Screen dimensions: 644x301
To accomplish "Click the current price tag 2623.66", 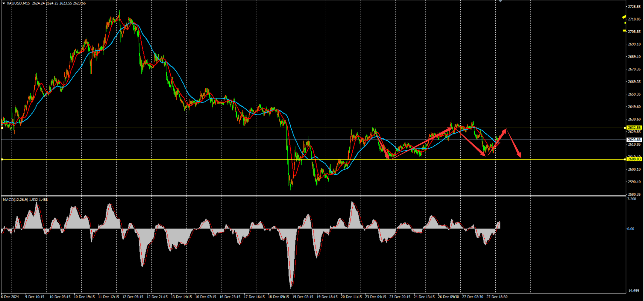I will click(x=634, y=140).
